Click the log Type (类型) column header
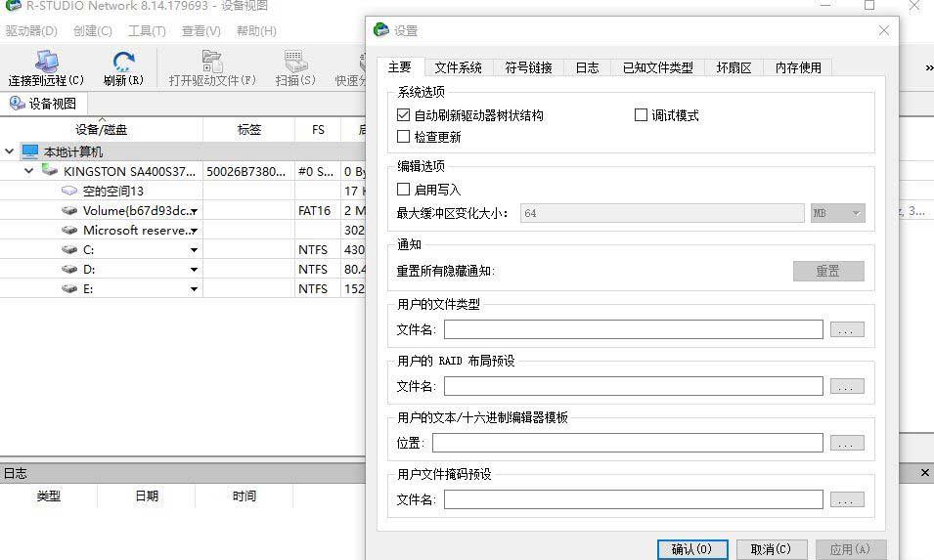This screenshot has height=560, width=934. [48, 495]
